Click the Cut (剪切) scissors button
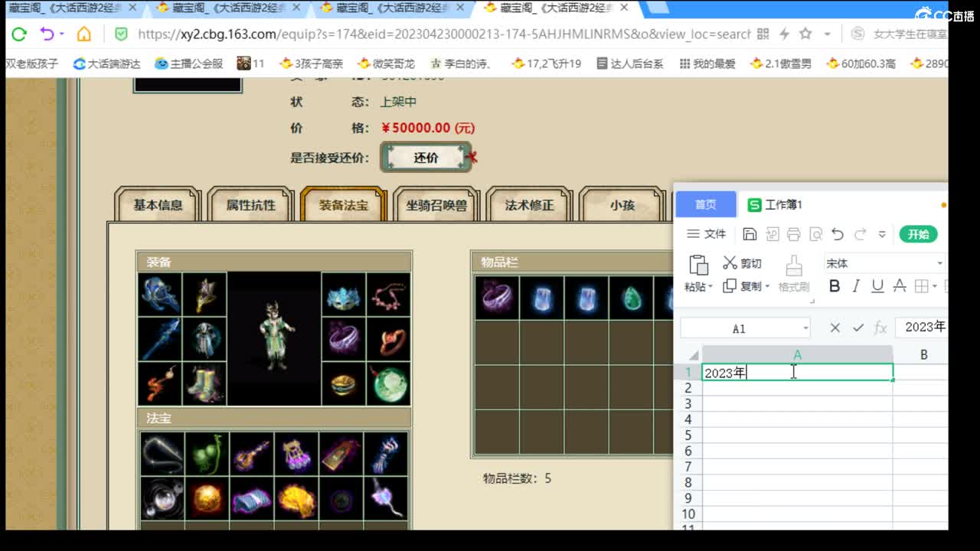The width and height of the screenshot is (980, 551). pos(742,263)
